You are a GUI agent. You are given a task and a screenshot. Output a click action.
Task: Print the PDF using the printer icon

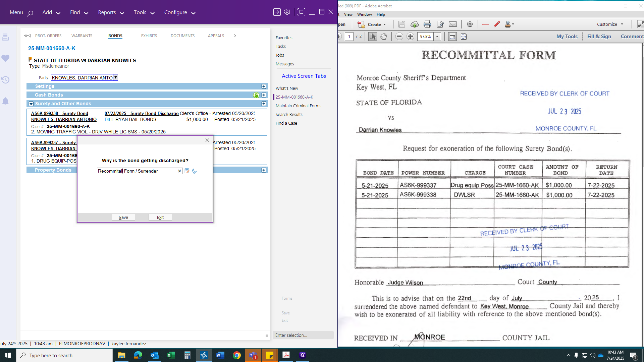(427, 24)
